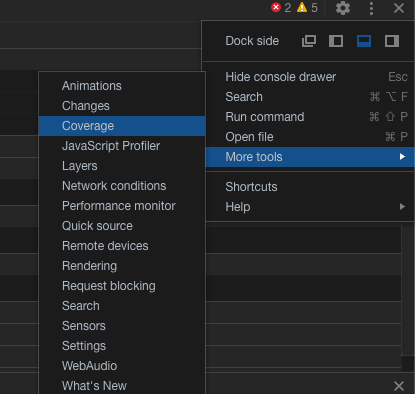The height and width of the screenshot is (394, 415).
Task: Click the vertical scrollbar on the right
Action: 408,288
